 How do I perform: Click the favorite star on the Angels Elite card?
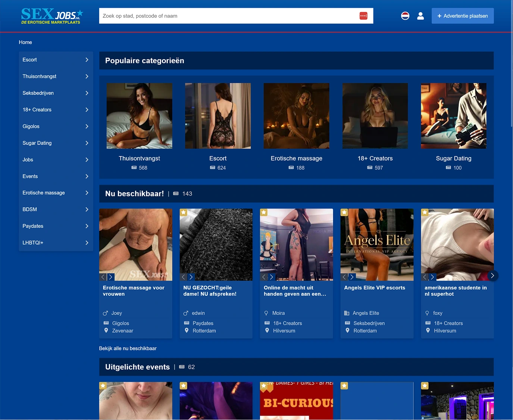(x=344, y=212)
